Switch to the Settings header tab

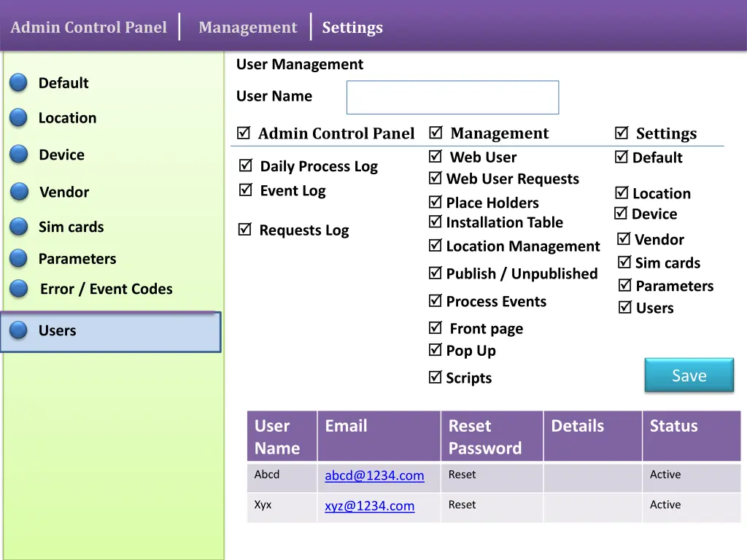coord(352,28)
